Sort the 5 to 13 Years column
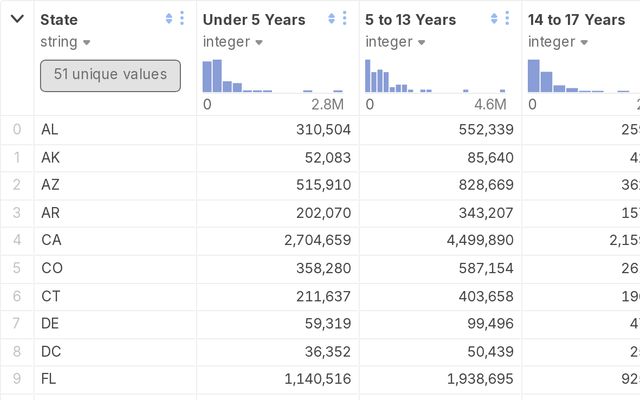 point(494,19)
